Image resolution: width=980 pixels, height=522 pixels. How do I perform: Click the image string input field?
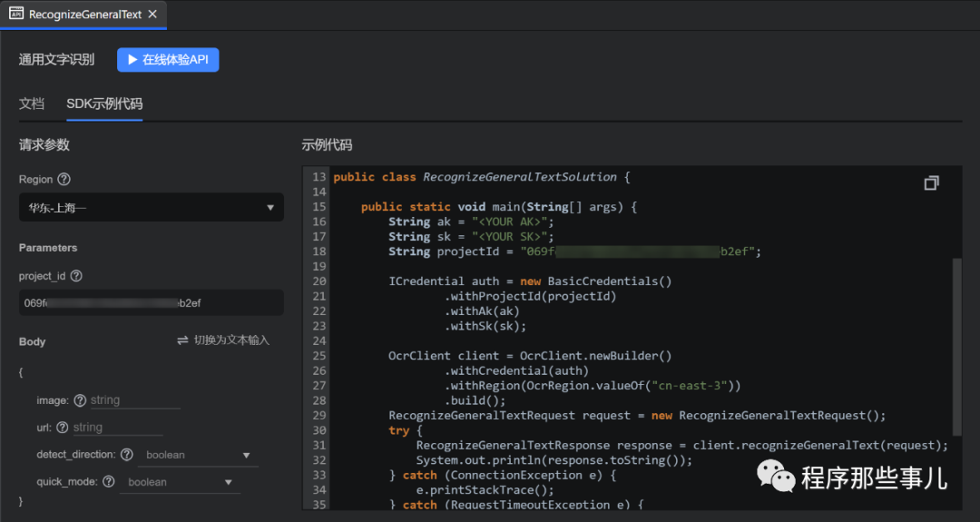point(135,400)
